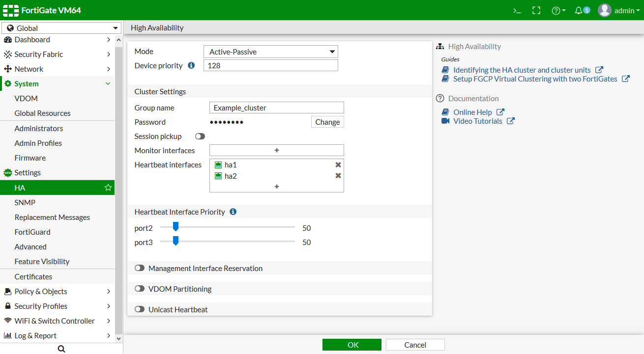This screenshot has height=354, width=644.
Task: Go to SNMP settings in sidebar
Action: click(25, 202)
